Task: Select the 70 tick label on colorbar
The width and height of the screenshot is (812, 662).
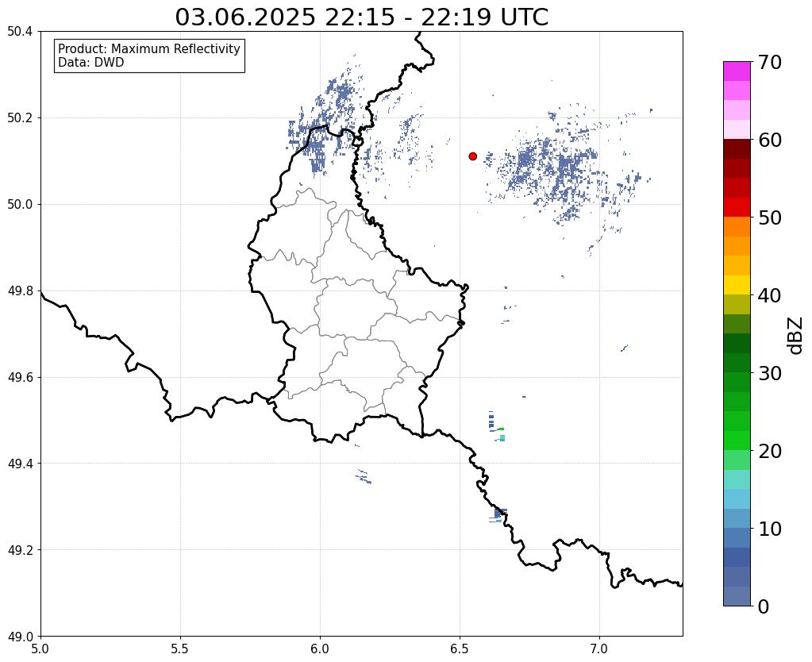Action: point(770,62)
